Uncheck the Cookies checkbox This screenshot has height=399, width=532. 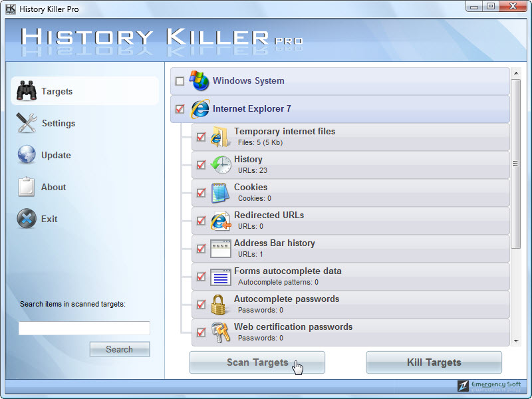[x=201, y=193]
